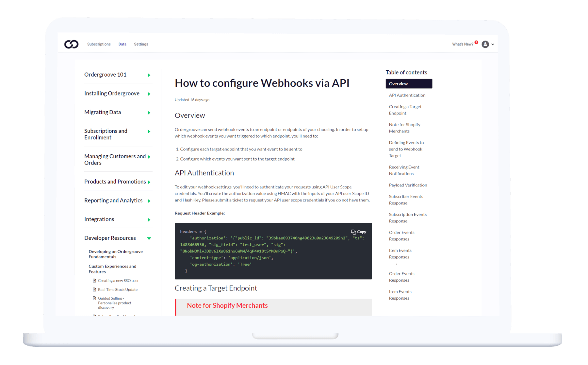Expand the Installing Ordergroove arrow
Screen dimensions: 588x365
click(149, 94)
